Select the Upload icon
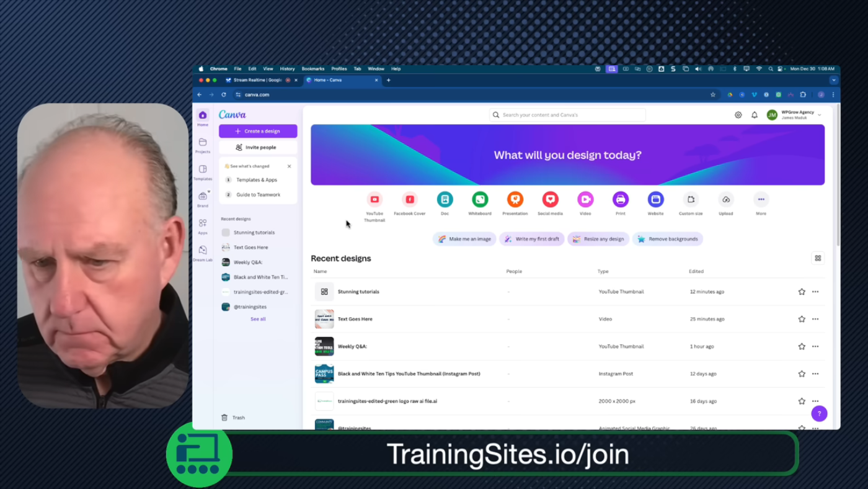This screenshot has width=868, height=489. click(x=726, y=199)
